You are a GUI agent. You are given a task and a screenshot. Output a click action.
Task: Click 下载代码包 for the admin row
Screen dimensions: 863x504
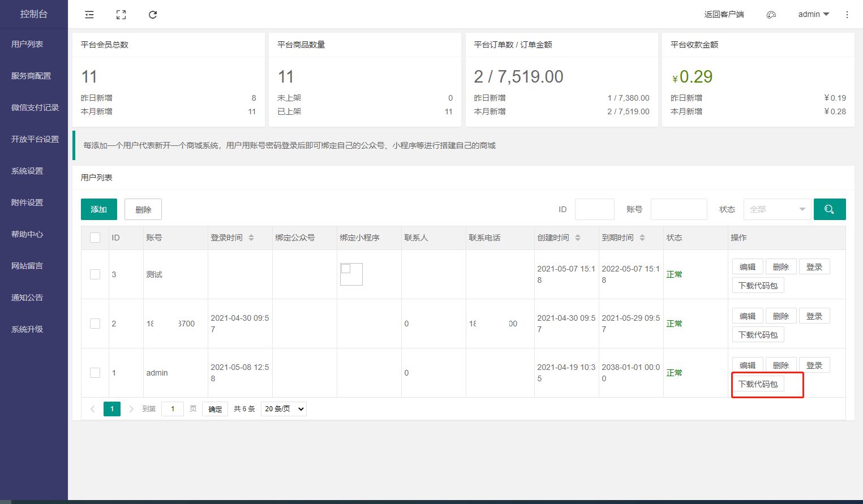pos(758,384)
